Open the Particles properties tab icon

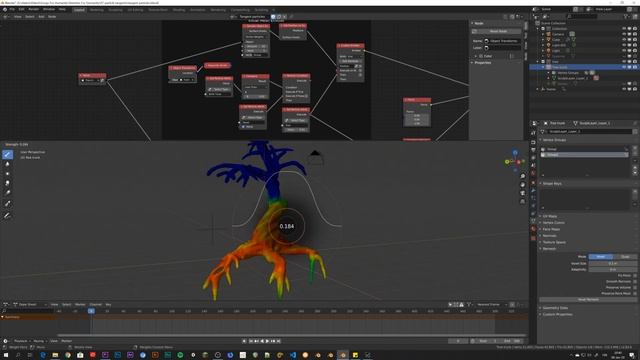click(x=533, y=198)
